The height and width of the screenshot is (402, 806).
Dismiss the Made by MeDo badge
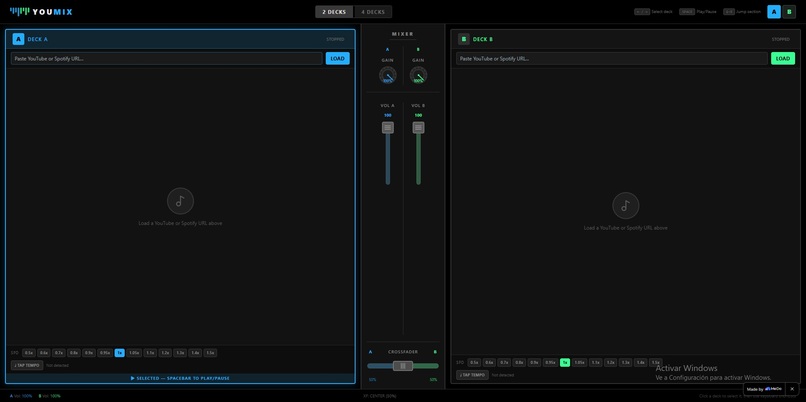click(792, 389)
